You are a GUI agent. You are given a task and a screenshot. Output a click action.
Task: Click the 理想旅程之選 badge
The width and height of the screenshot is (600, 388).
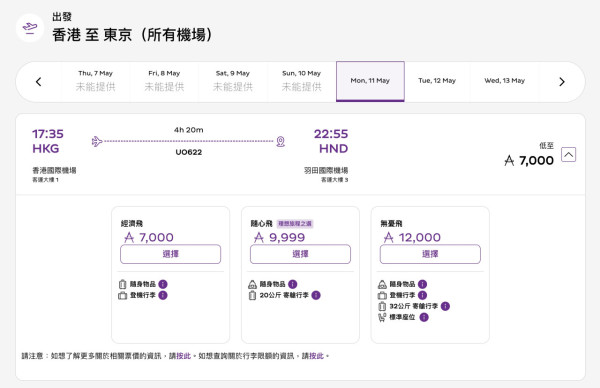[295, 223]
